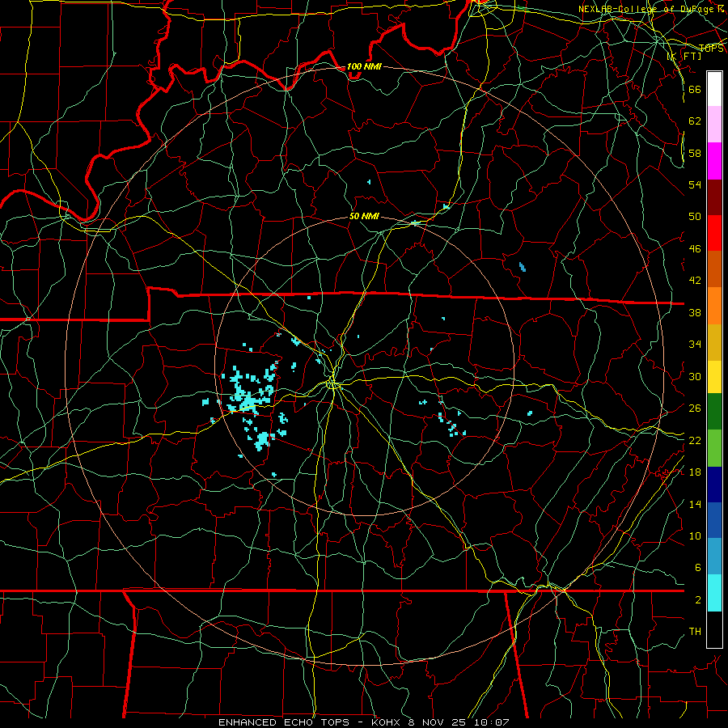Pick the magenta swatch in the legend

714,161
